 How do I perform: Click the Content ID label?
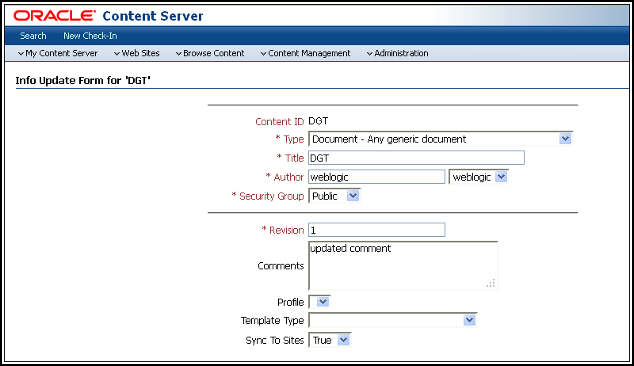(x=279, y=121)
